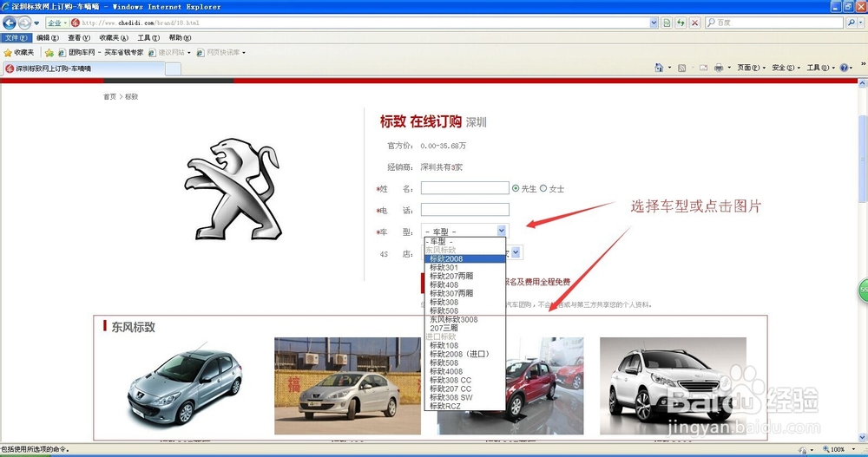The height and width of the screenshot is (457, 868).
Task: Select the 深圳标致网上订购-车嘀嘀 tab
Action: tap(83, 69)
